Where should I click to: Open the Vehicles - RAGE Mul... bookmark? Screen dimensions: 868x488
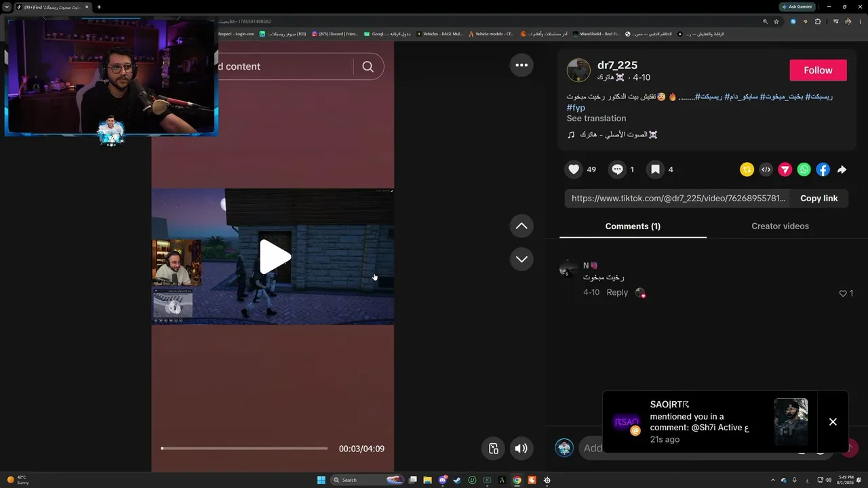(440, 34)
